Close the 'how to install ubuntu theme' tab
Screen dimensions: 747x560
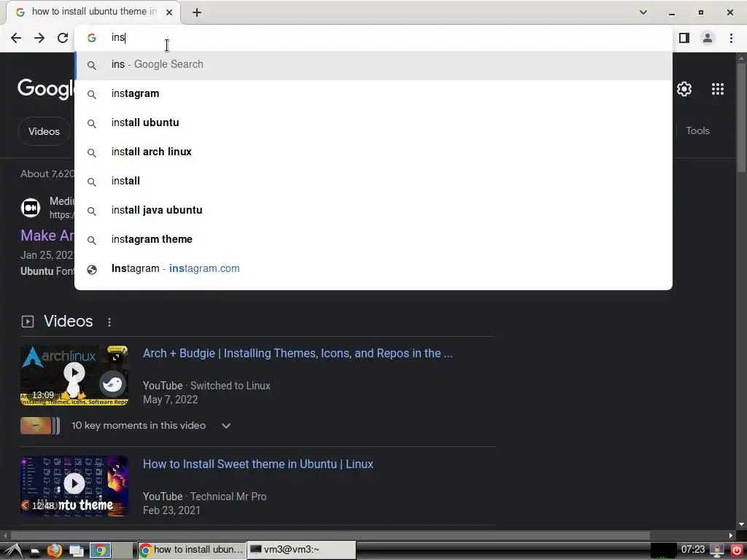(x=169, y=12)
